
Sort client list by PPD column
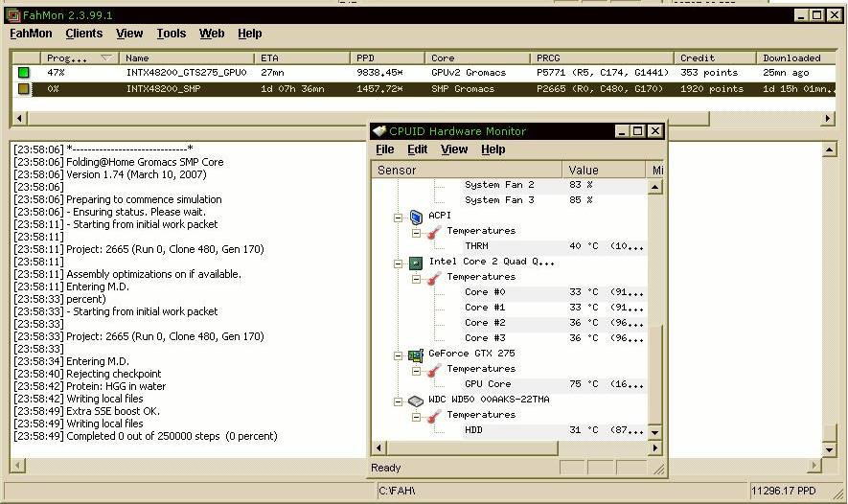coord(387,57)
